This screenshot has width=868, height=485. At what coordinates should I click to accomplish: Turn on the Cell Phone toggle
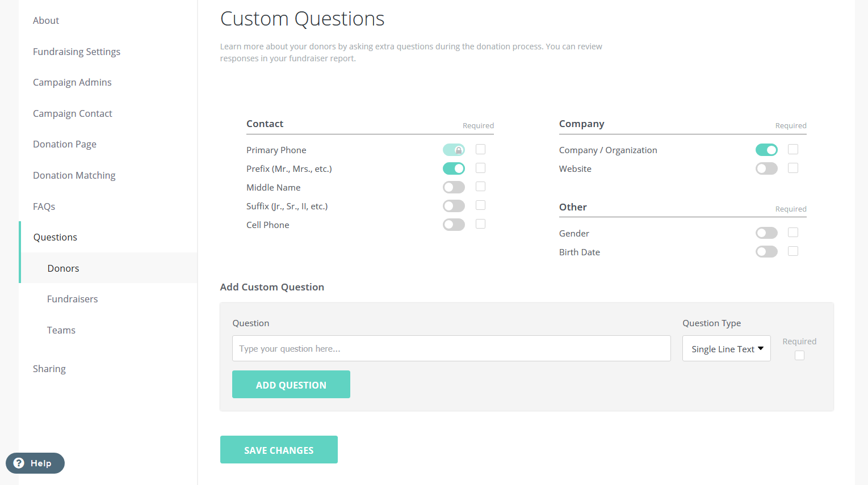tap(454, 225)
